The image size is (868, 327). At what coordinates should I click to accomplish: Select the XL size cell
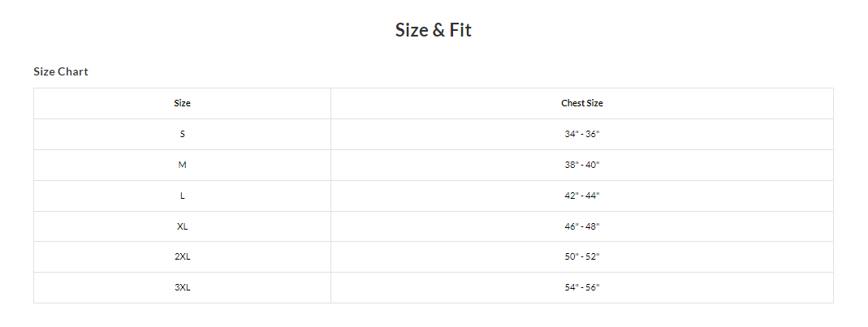pyautogui.click(x=182, y=226)
